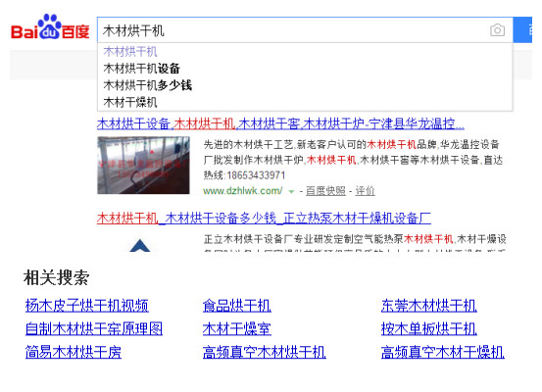Open related search 桉木单板烘干机
The height and width of the screenshot is (392, 542).
(429, 329)
